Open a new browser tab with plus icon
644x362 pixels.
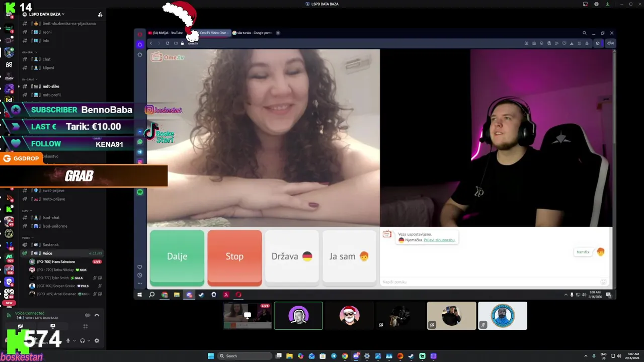(278, 33)
